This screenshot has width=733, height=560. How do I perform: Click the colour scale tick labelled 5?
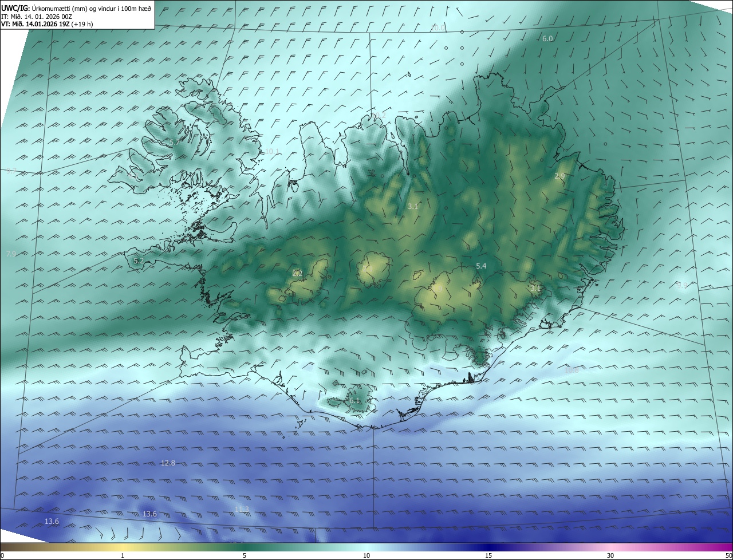point(245,556)
